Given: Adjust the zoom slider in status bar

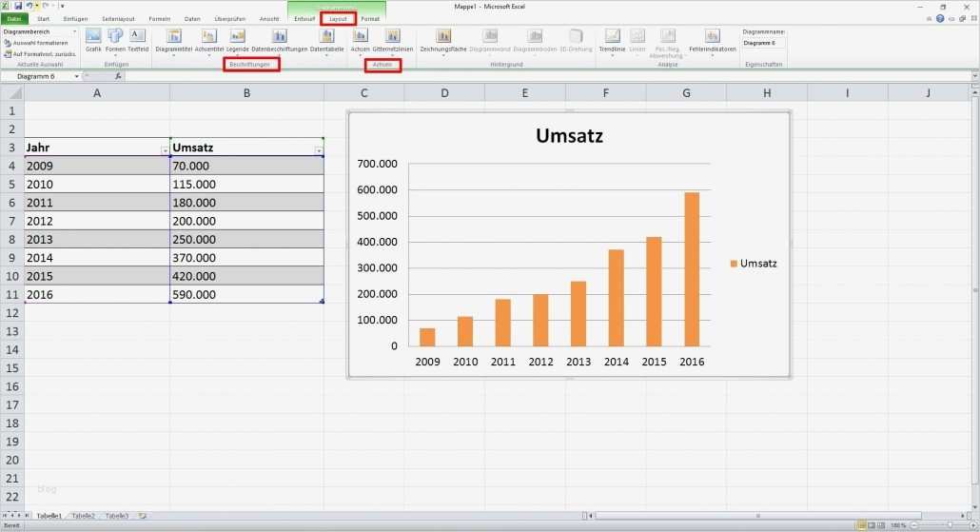Looking at the screenshot, I should coord(950,525).
